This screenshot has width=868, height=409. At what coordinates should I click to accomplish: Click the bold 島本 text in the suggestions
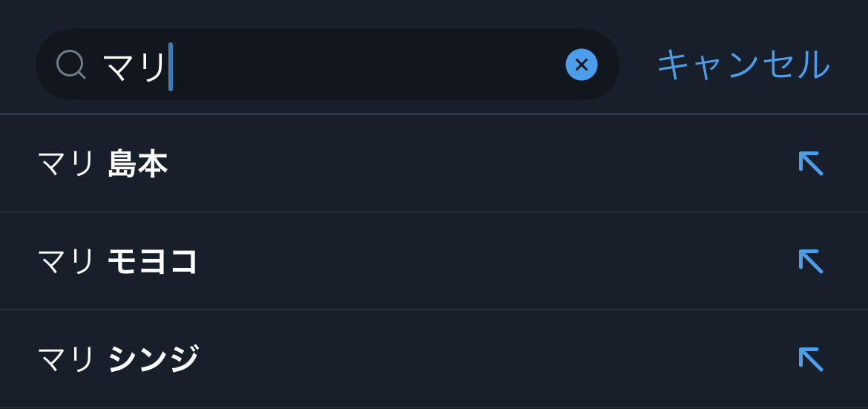point(137,164)
